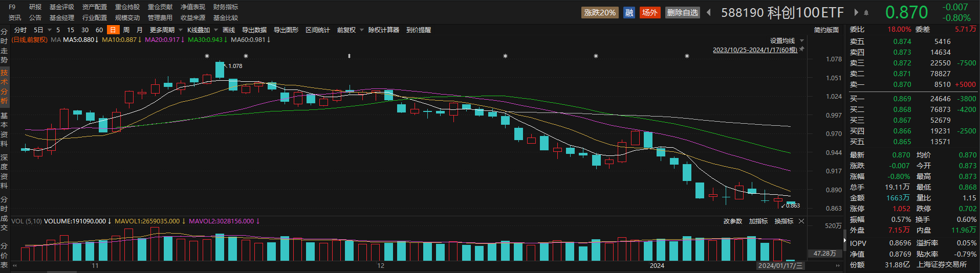This screenshot has width=980, height=273.
Task: Click 删除自选 button
Action: coord(683,12)
